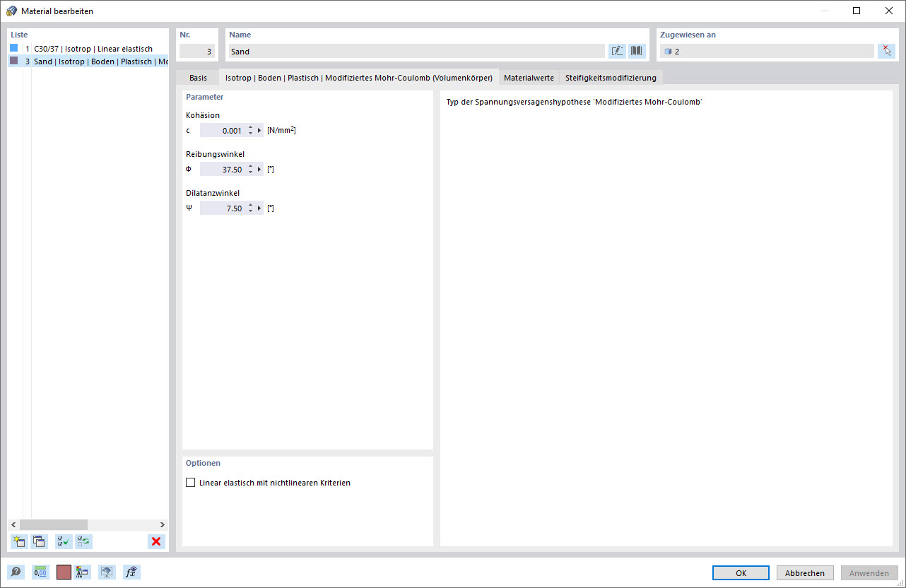This screenshot has width=906, height=588.
Task: Open the Reibungswinkel Φ value arrow menu
Action: coord(259,170)
